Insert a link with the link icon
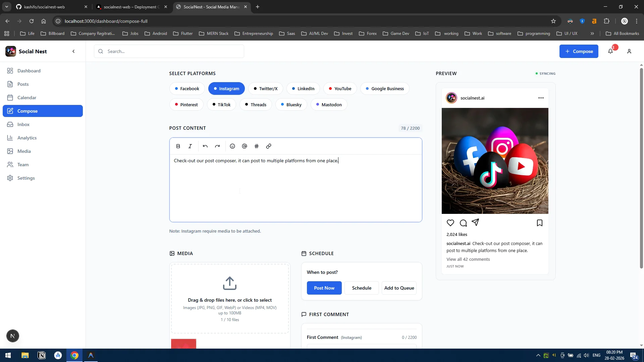The image size is (644, 362). (269, 146)
